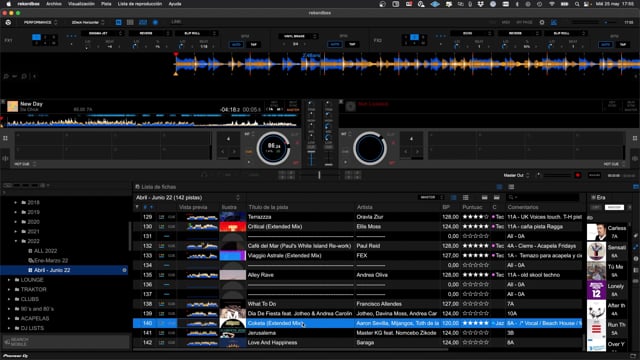Click the rekordbox logo icon in toolbar
The width and height of the screenshot is (640, 360).
pyautogui.click(x=8, y=22)
